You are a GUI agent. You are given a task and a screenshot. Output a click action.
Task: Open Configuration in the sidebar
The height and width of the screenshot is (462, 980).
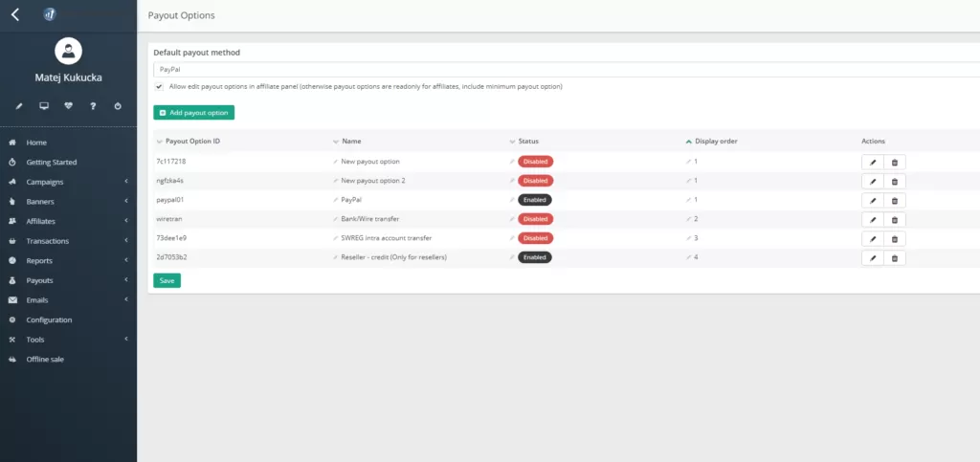pyautogui.click(x=49, y=319)
